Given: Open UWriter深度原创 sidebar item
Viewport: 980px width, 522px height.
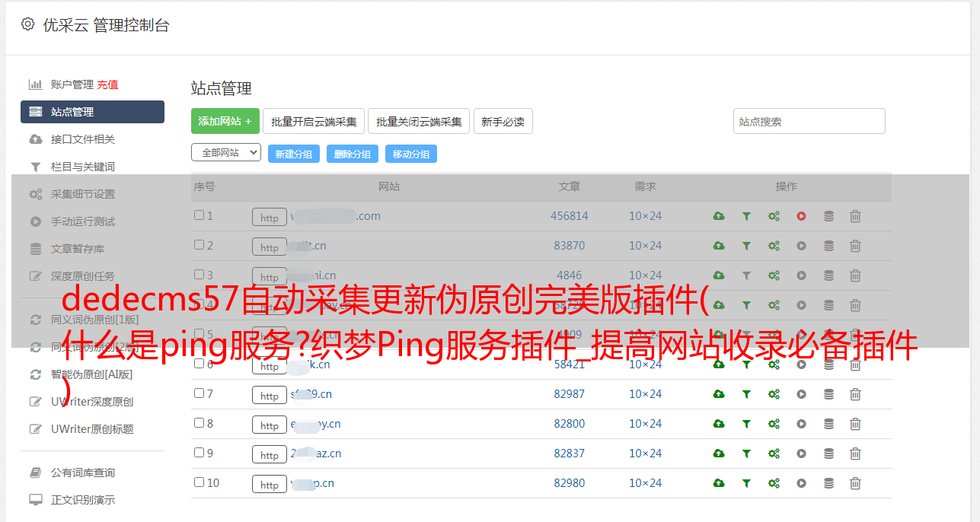Looking at the screenshot, I should click(92, 402).
